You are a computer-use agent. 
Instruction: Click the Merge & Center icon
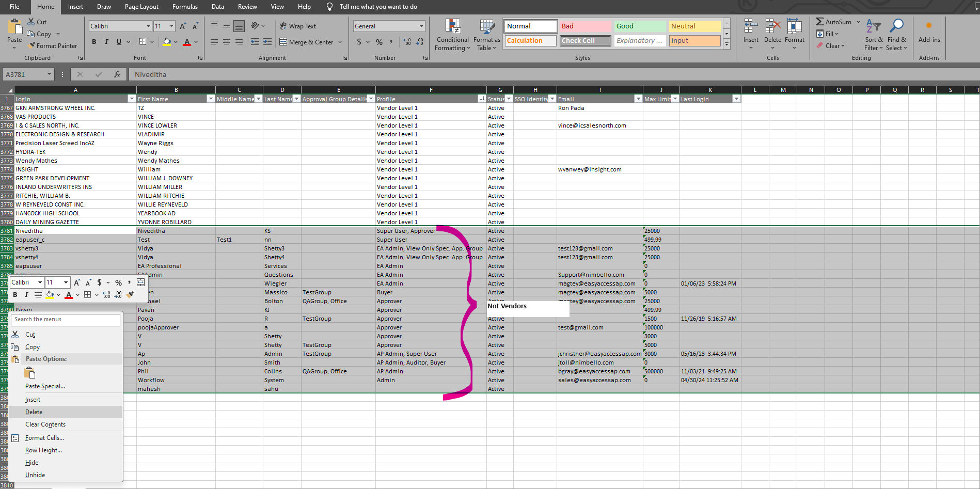(283, 42)
